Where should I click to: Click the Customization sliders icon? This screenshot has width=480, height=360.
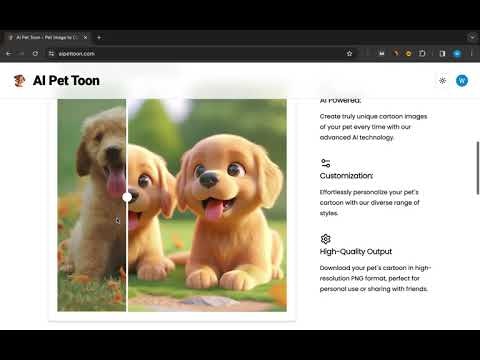click(326, 163)
